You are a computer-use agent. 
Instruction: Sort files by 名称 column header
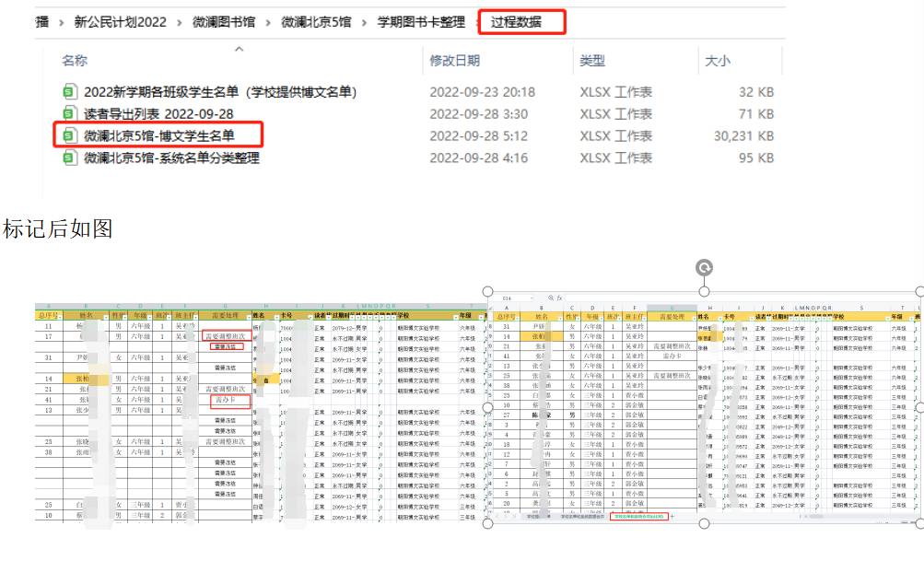pos(75,61)
